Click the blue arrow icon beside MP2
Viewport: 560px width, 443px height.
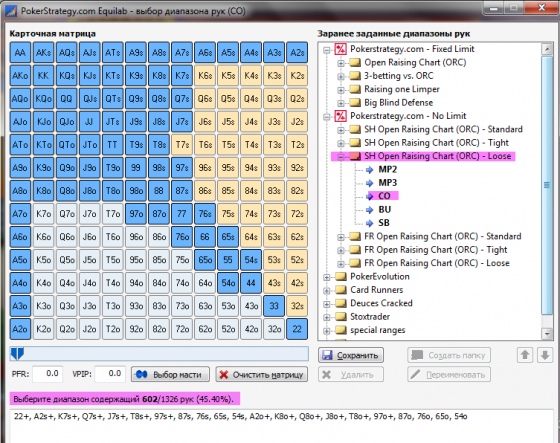click(370, 170)
